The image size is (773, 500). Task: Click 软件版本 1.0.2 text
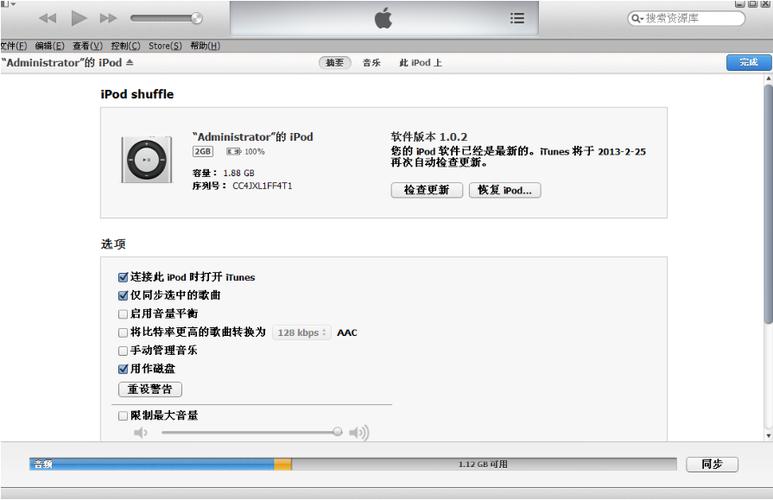point(429,137)
